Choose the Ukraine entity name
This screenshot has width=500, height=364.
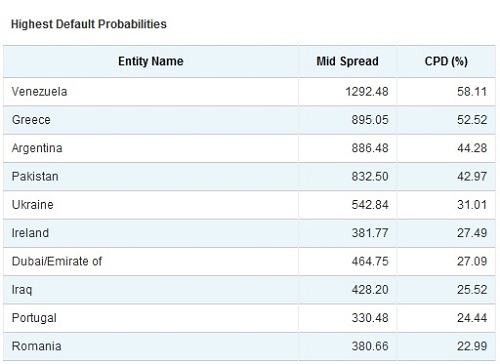(32, 205)
